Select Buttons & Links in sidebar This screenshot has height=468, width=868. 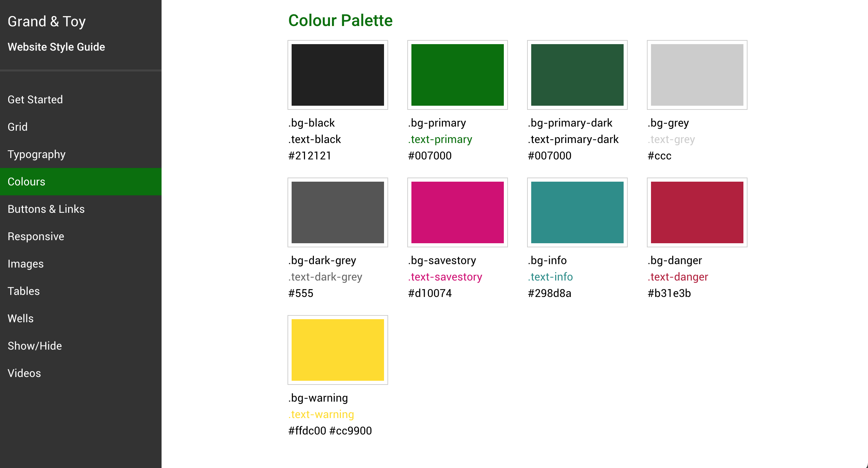(46, 209)
